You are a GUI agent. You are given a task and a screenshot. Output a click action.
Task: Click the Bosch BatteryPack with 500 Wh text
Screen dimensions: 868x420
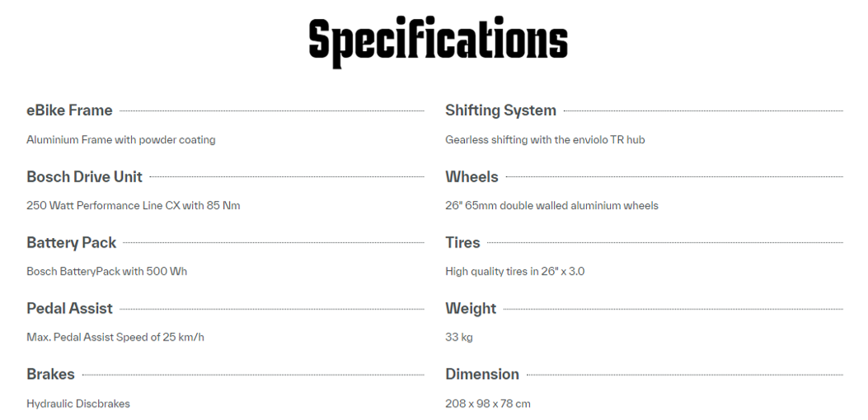106,272
